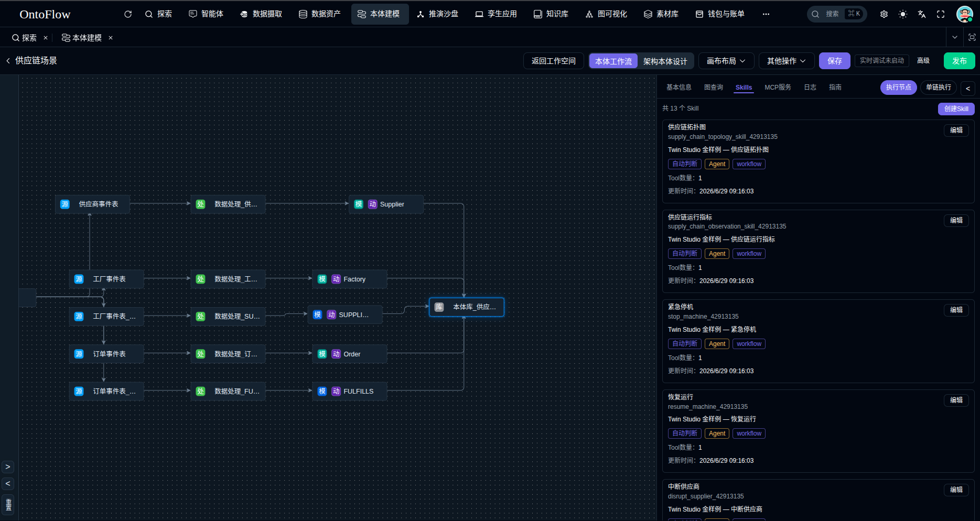This screenshot has width=980, height=521.
Task: Click the 实时调试未启动 status indicator
Action: click(x=882, y=61)
